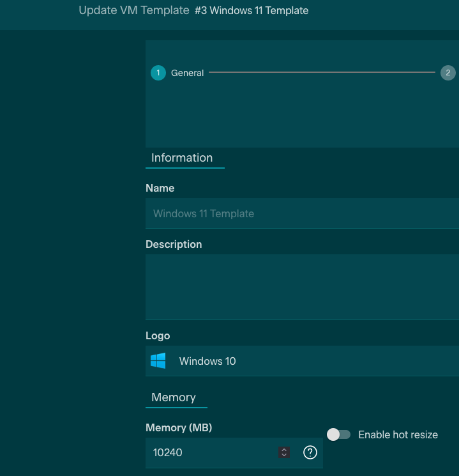Switch to the Information section tab

(x=182, y=158)
